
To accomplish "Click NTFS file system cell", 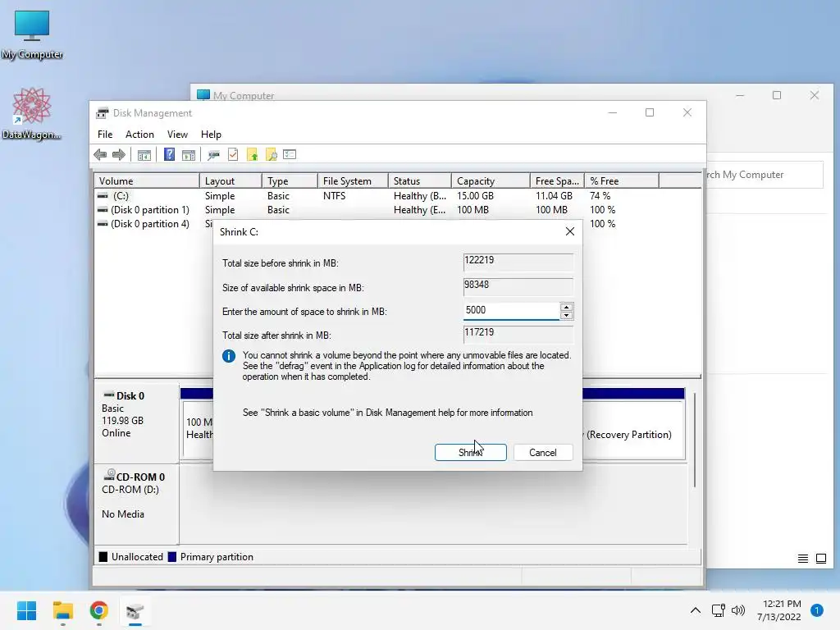I will 335,196.
